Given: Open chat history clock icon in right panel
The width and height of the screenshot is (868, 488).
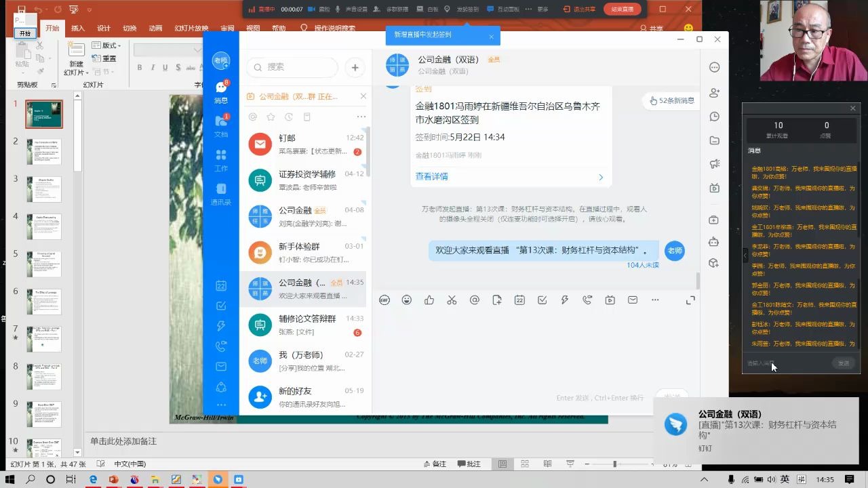Looking at the screenshot, I should pyautogui.click(x=714, y=117).
